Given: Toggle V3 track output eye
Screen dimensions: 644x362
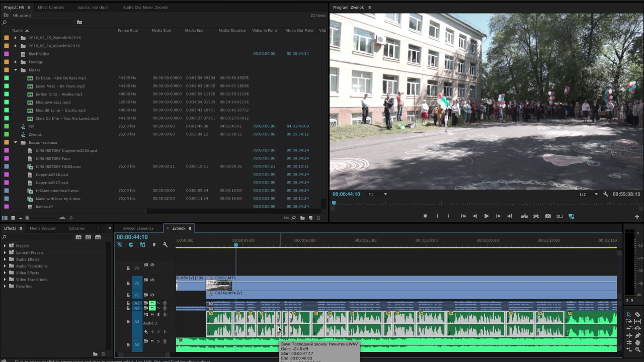Looking at the screenshot, I should pyautogui.click(x=152, y=265).
